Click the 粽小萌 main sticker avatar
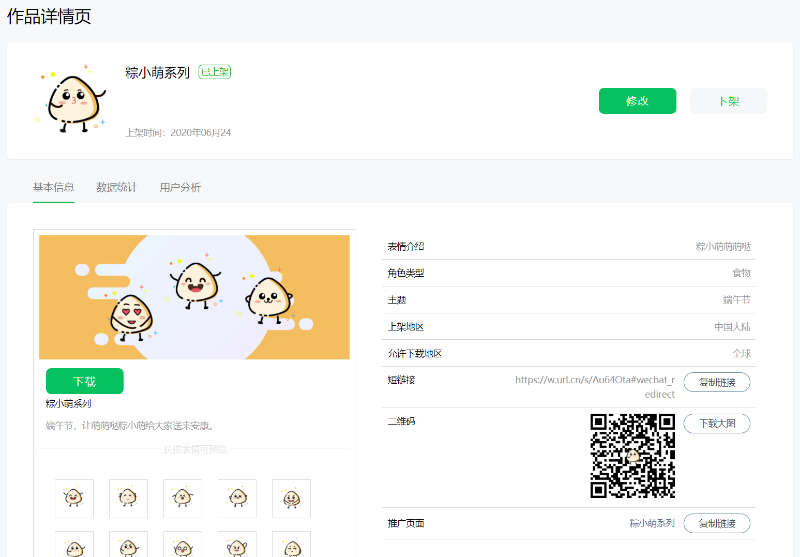Viewport: 800px width, 557px height. [71, 99]
